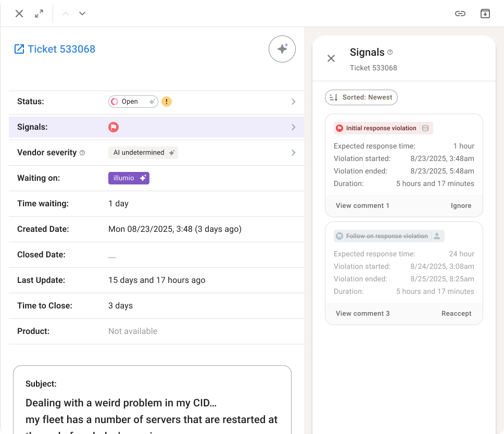Open the Ticket 533068 external link
The width and height of the screenshot is (504, 434).
click(x=55, y=49)
